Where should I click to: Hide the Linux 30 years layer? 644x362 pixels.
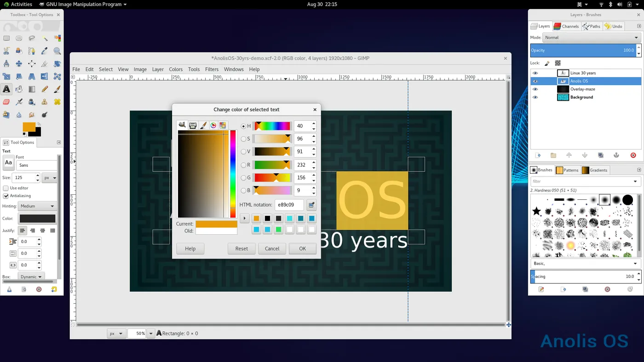point(535,73)
